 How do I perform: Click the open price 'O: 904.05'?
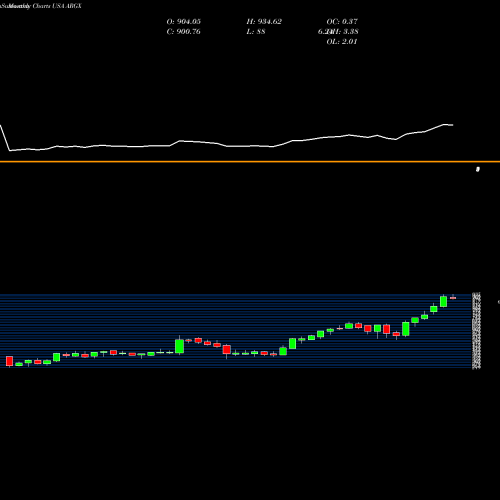[x=184, y=22]
